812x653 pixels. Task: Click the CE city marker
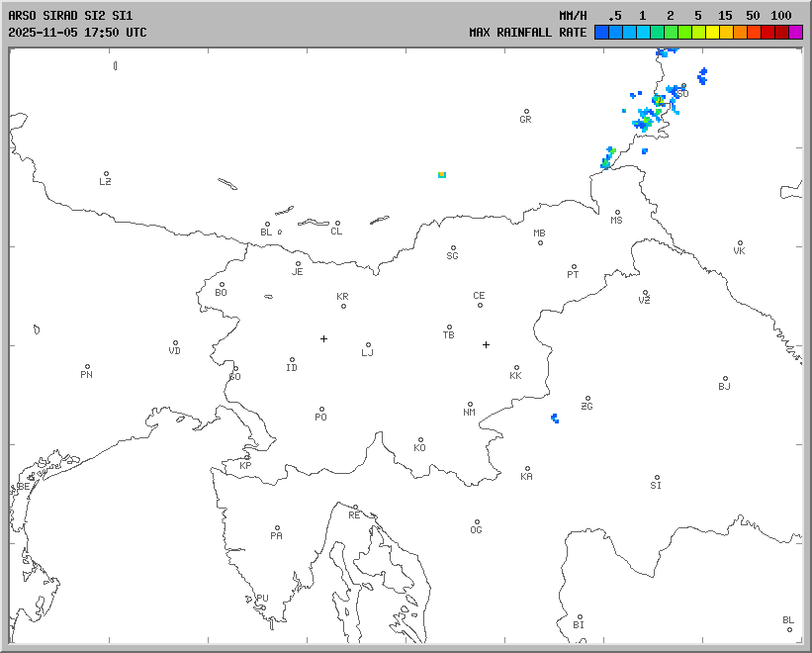pos(480,304)
